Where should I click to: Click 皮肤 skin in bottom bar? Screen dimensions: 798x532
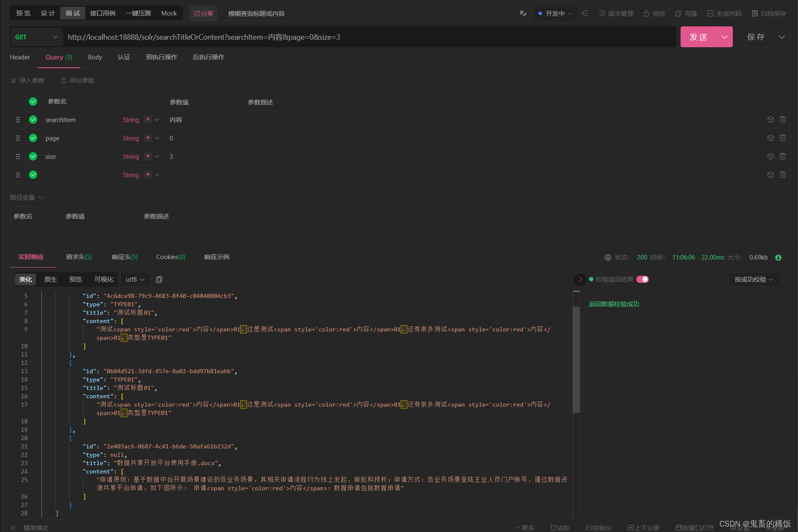click(x=560, y=528)
